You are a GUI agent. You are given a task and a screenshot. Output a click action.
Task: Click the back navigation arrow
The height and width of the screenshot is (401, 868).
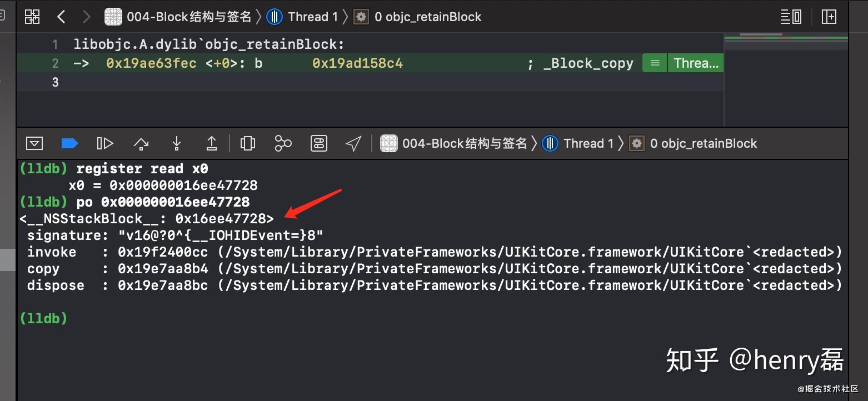[61, 16]
